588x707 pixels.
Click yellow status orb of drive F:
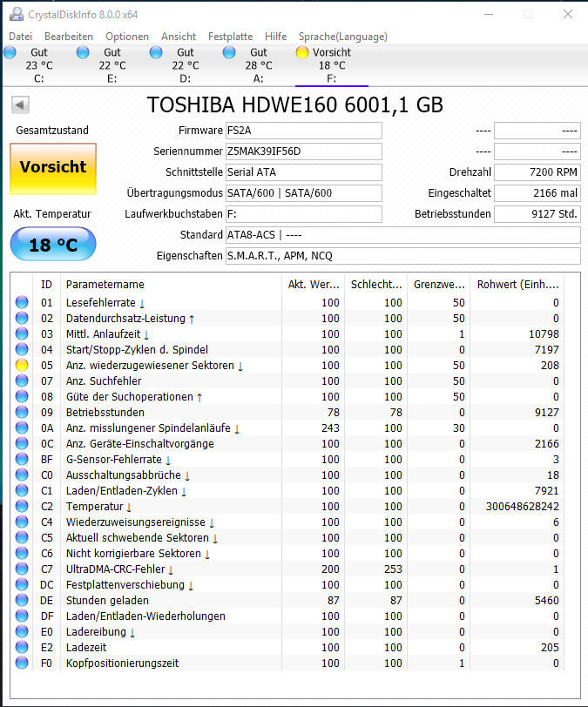point(302,52)
